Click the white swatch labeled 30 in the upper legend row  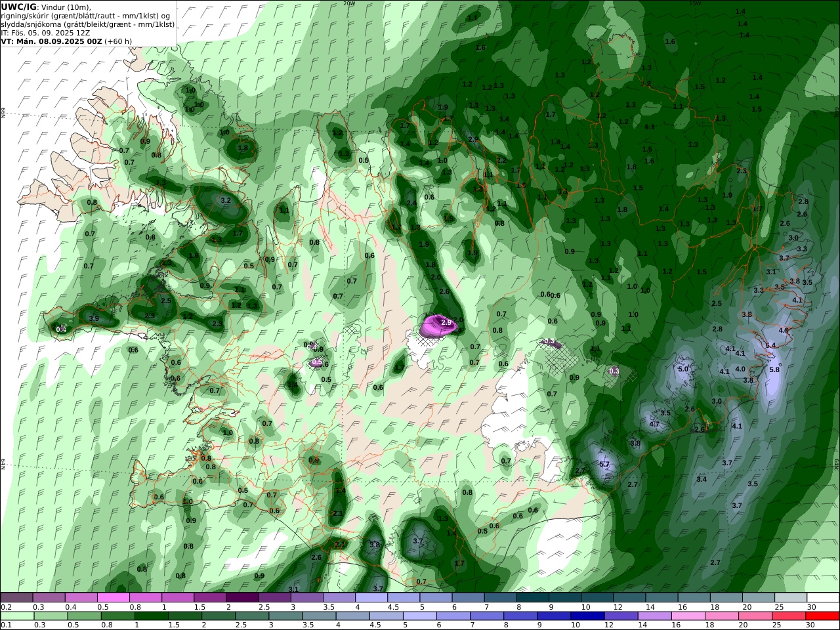(824, 598)
